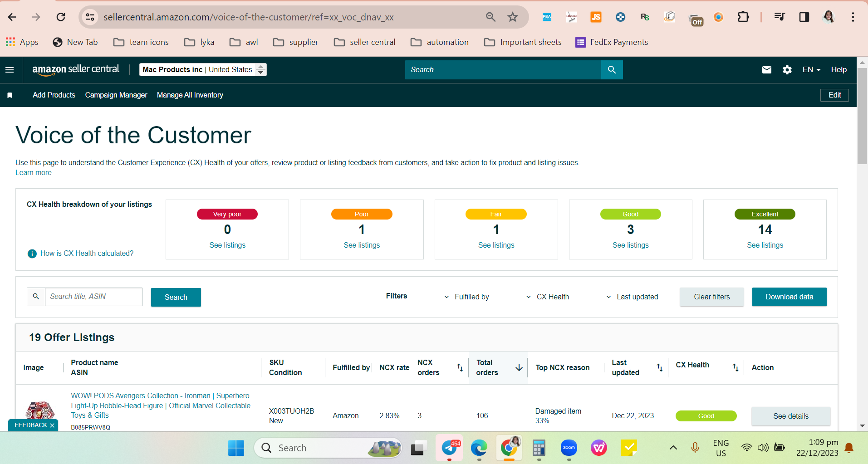The image size is (868, 464).
Task: See listings under the Poor card
Action: pos(362,245)
